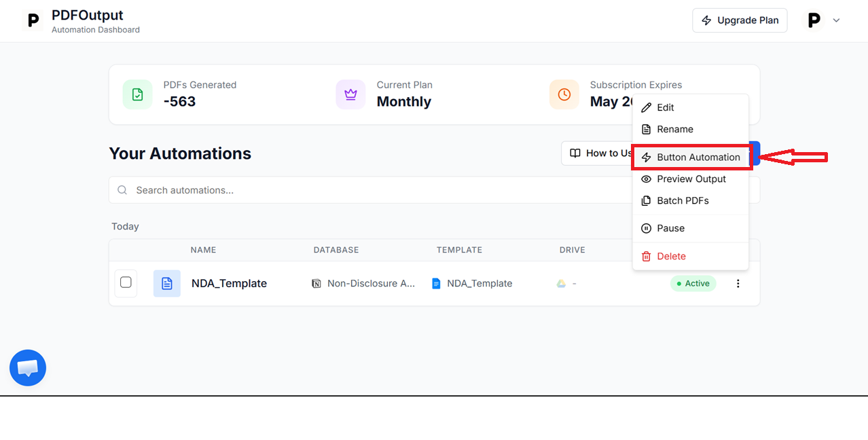
Task: Click the Google Drive icon in the row
Action: pos(562,283)
